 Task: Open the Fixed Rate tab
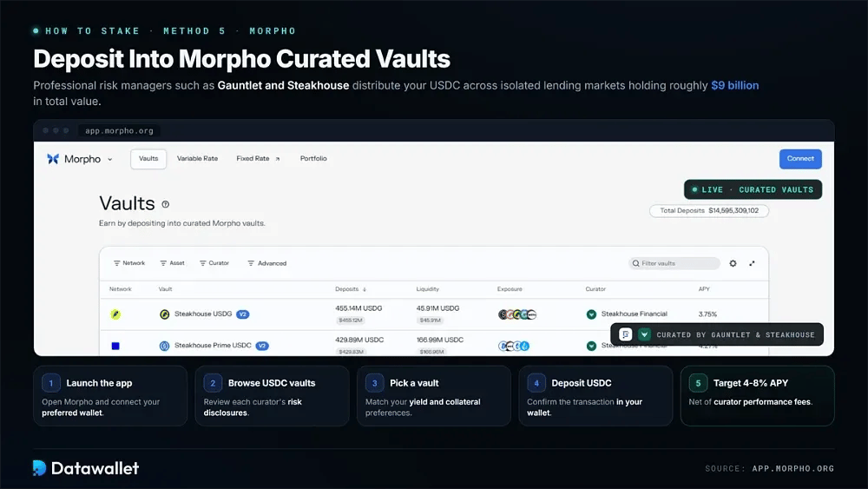(x=253, y=158)
